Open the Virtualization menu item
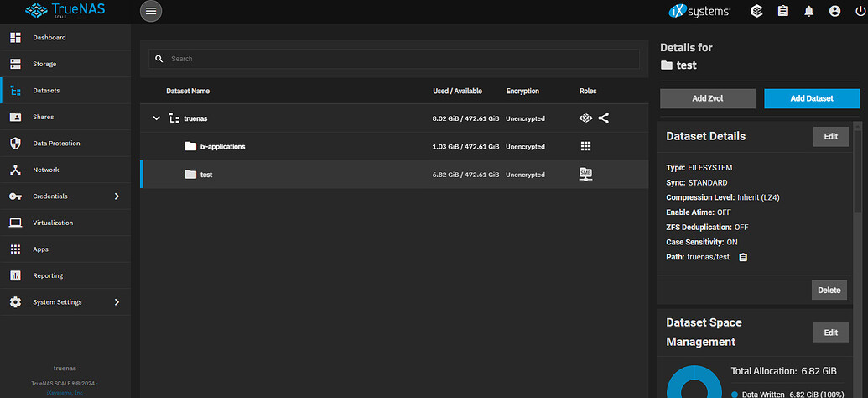This screenshot has width=868, height=398. pos(65,223)
